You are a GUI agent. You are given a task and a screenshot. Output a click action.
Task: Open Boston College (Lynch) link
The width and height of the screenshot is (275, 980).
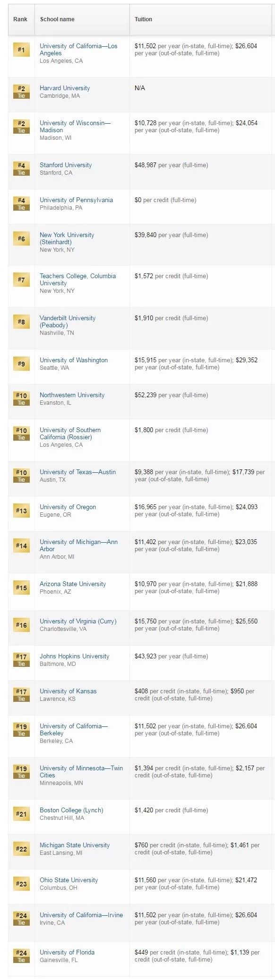[71, 810]
